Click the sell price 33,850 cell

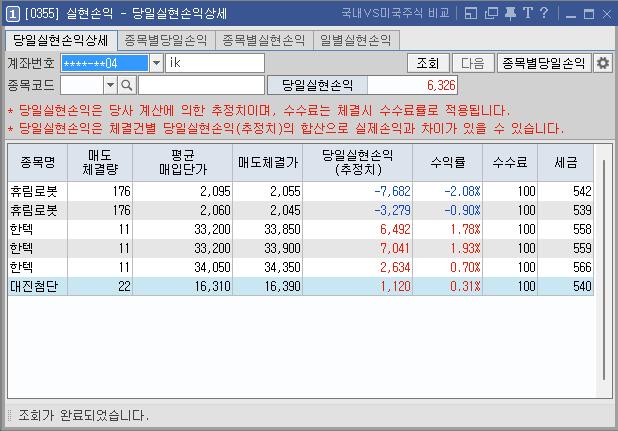pos(268,229)
